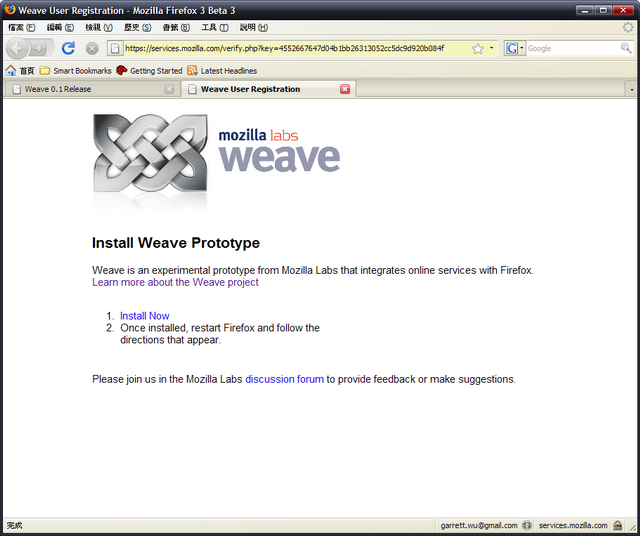The height and width of the screenshot is (536, 640).
Task: Click the loading throbber icon
Action: (628, 27)
